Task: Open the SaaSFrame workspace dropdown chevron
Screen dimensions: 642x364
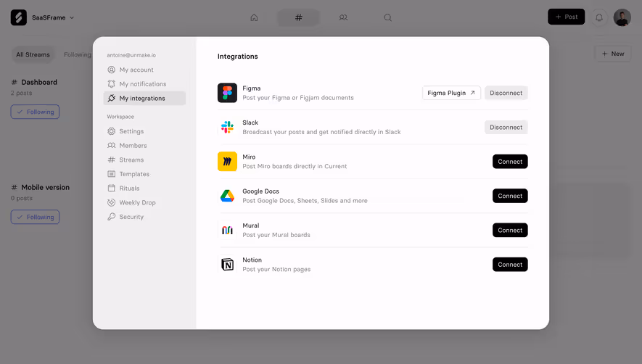Action: (x=72, y=17)
